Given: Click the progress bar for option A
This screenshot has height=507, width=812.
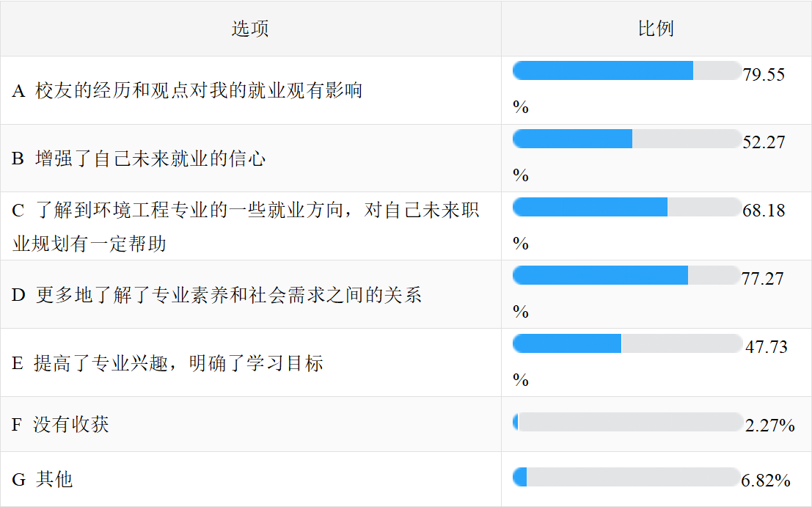Looking at the screenshot, I should (x=627, y=71).
